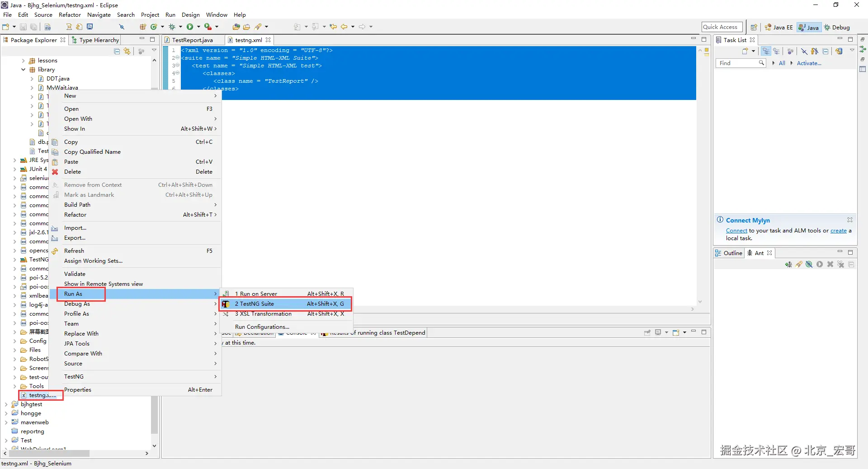Click the Save All toolbar icon
The image size is (868, 469).
tap(33, 27)
